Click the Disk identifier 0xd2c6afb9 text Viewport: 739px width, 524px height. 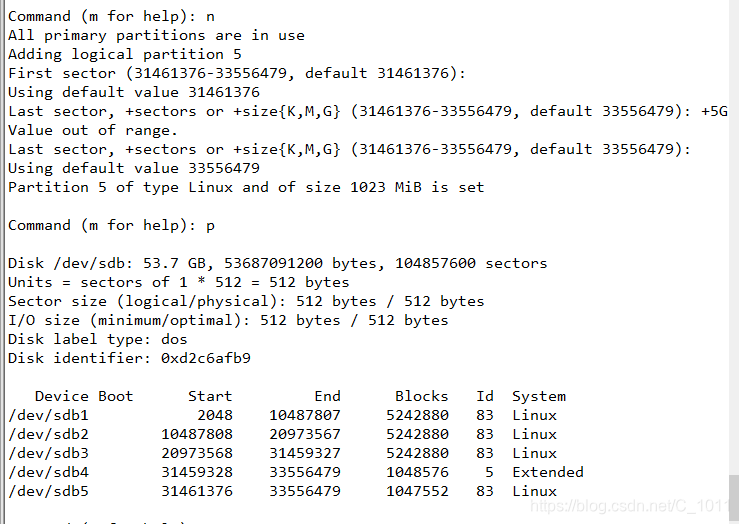(x=129, y=358)
